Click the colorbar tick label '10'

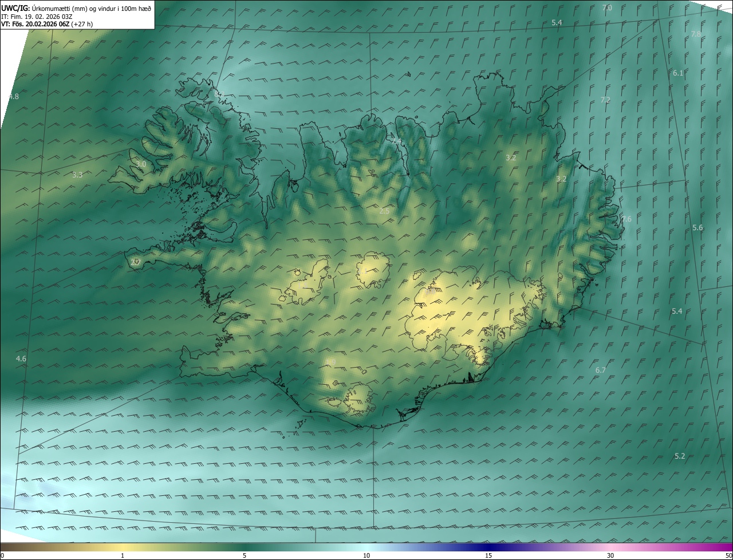[x=366, y=555]
